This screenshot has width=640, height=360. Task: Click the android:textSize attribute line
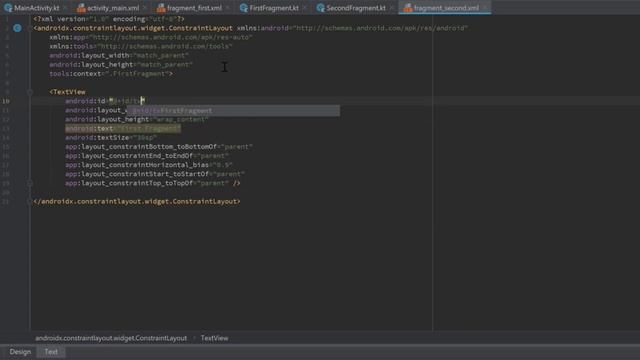tap(111, 138)
